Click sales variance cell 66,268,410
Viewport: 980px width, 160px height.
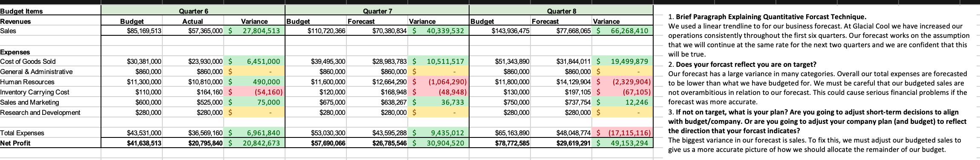623,31
